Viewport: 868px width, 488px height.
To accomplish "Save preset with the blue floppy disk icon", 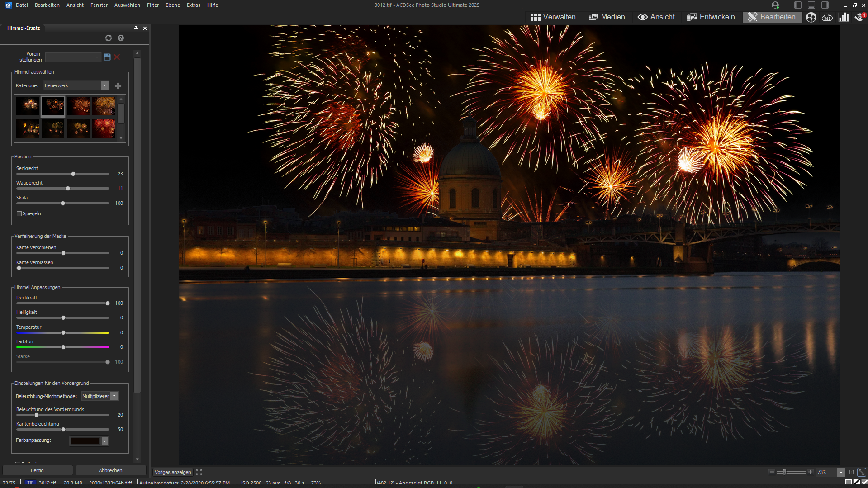I will coord(107,57).
